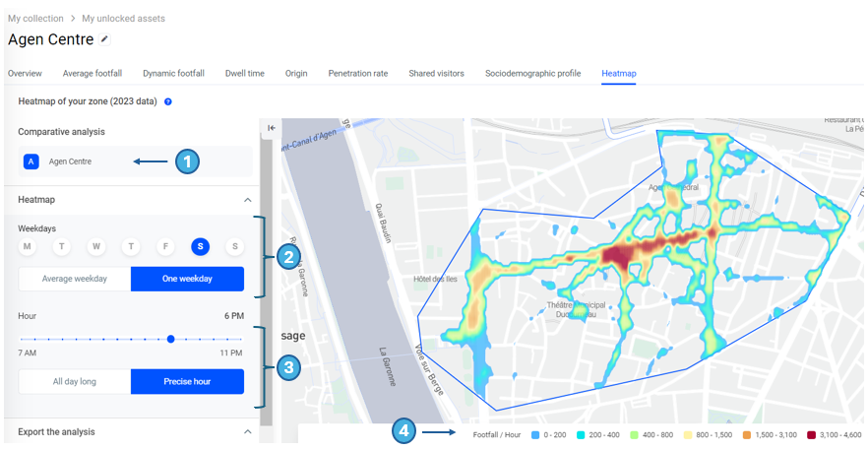Select Friday in the weekdays row
This screenshot has height=450, width=868.
point(165,247)
